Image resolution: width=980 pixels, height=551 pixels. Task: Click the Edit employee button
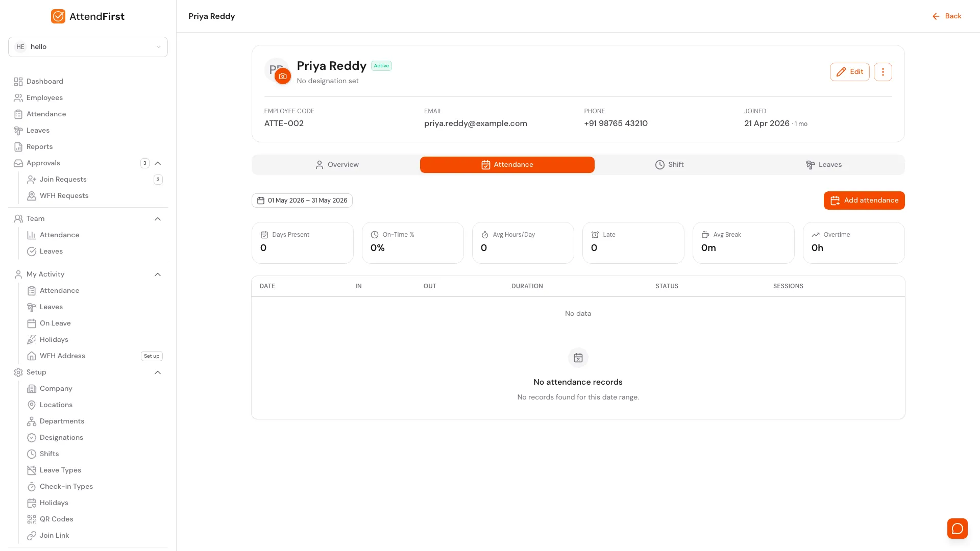click(x=849, y=72)
